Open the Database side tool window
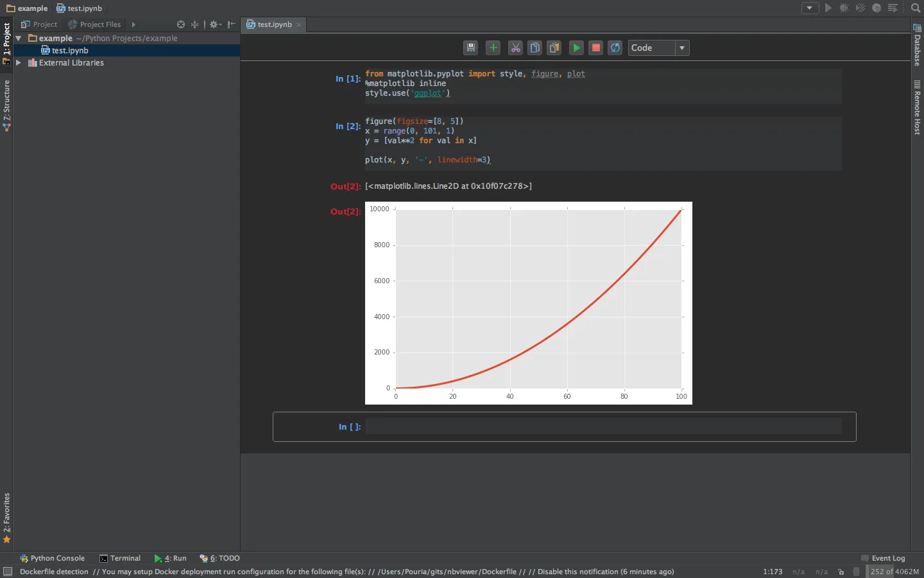The width and height of the screenshot is (924, 578). pyautogui.click(x=918, y=45)
